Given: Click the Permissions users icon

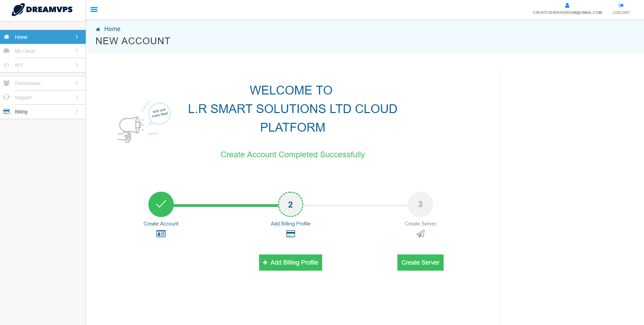Looking at the screenshot, I should tap(6, 83).
